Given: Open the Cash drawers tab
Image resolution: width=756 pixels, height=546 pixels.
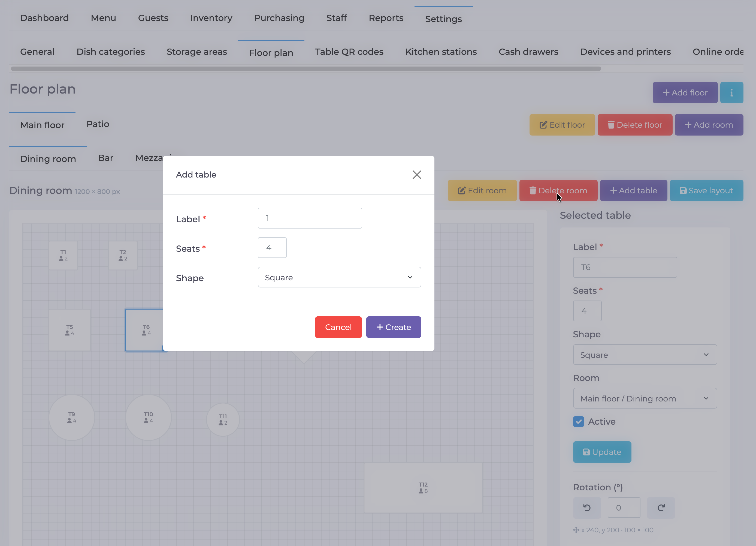Looking at the screenshot, I should pyautogui.click(x=528, y=52).
